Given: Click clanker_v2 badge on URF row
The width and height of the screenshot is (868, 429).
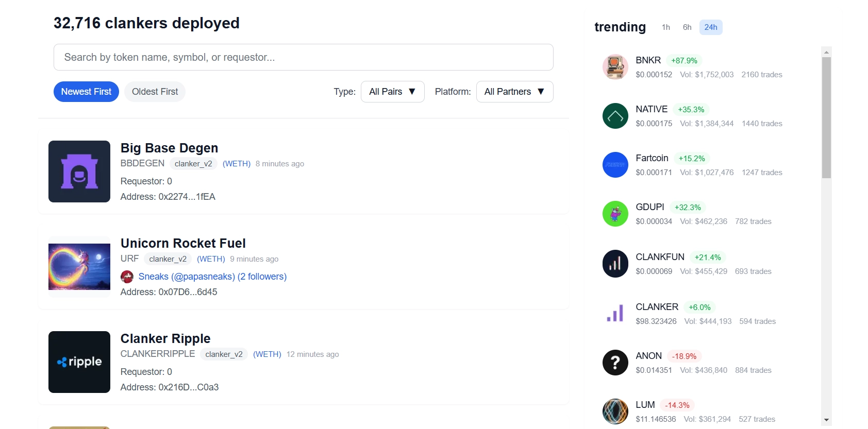Looking at the screenshot, I should 168,259.
